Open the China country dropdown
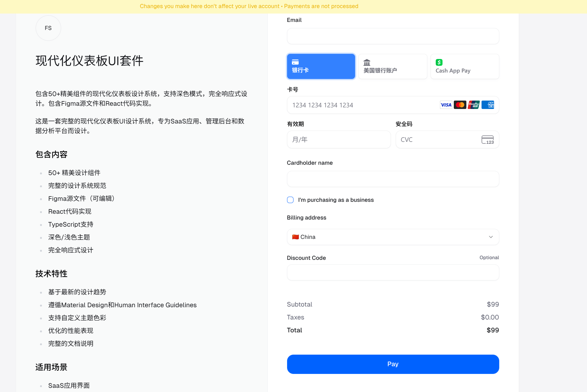Viewport: 587px width, 392px height. [x=393, y=237]
